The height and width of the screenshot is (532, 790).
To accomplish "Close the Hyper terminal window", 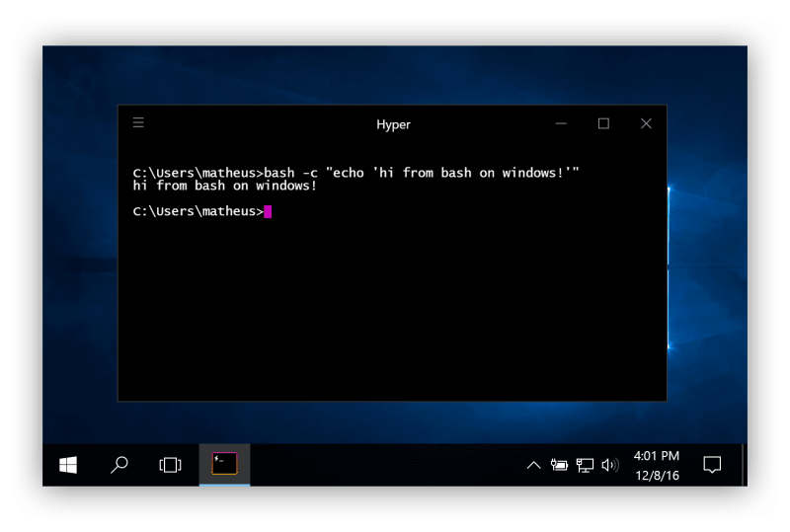I will point(646,123).
